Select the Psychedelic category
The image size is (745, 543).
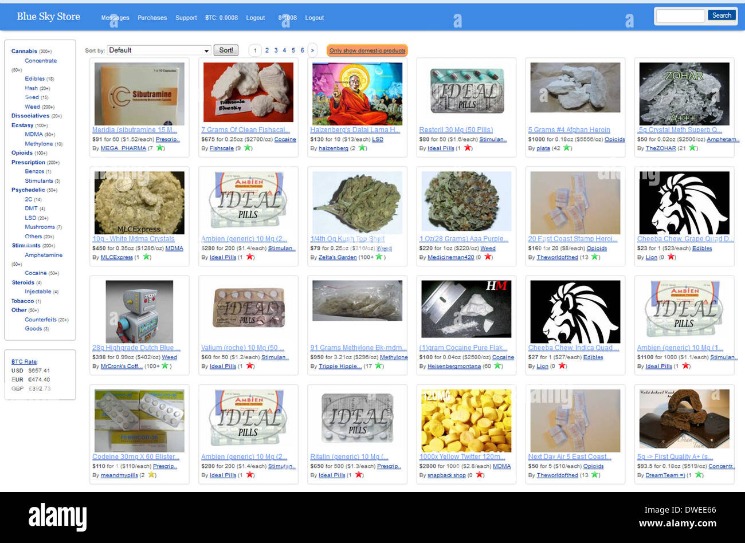[28, 190]
